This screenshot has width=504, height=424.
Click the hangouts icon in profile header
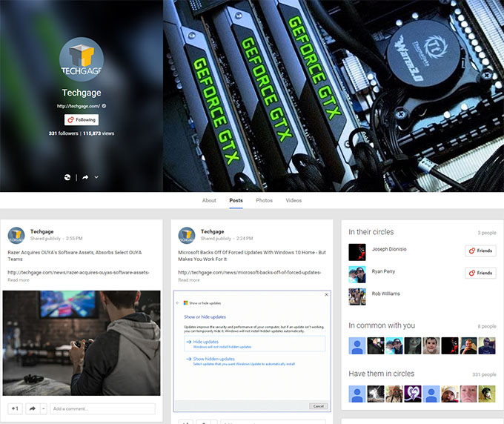[67, 177]
